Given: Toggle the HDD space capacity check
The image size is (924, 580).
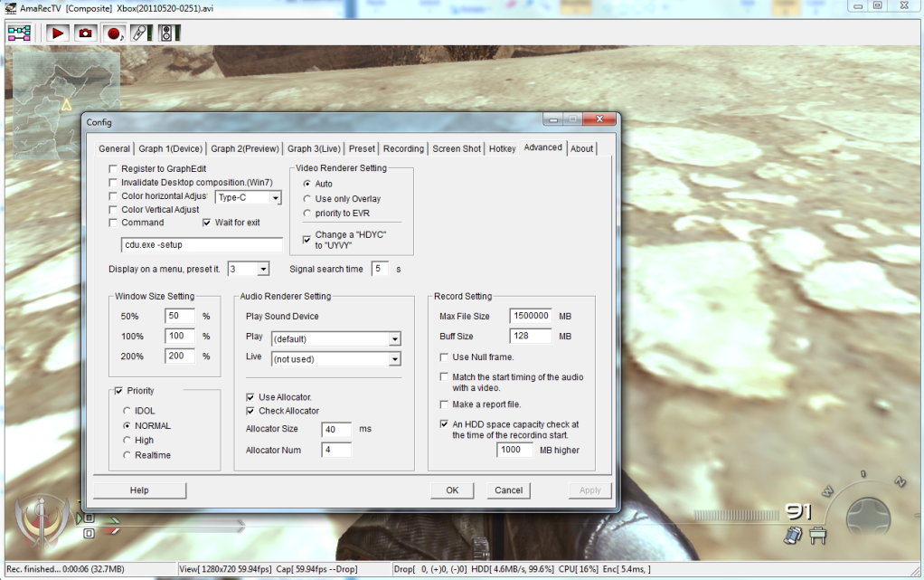Looking at the screenshot, I should point(444,423).
